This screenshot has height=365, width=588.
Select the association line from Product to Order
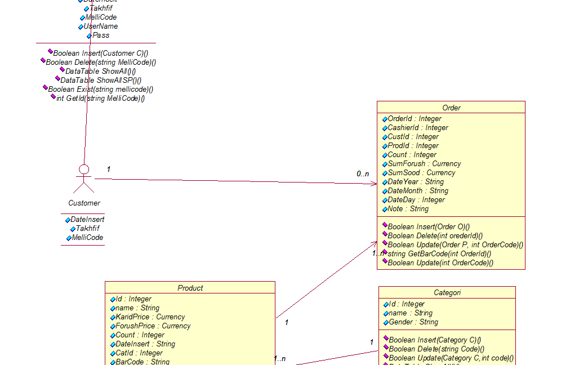point(326,280)
